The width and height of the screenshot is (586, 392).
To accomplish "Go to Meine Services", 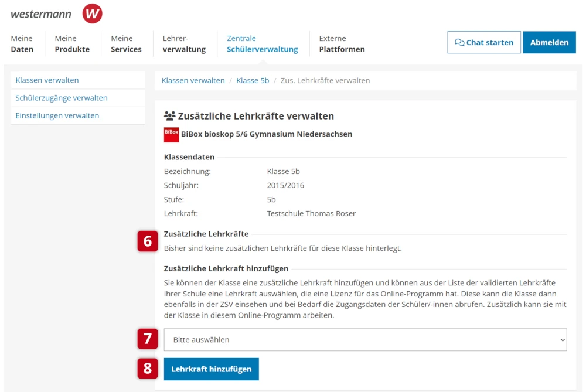I will 126,44.
